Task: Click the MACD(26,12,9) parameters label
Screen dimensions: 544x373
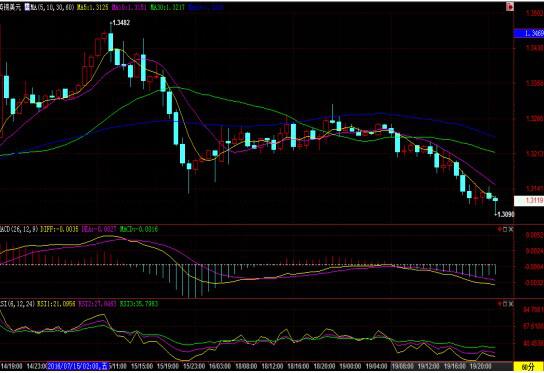Action: pos(19,229)
